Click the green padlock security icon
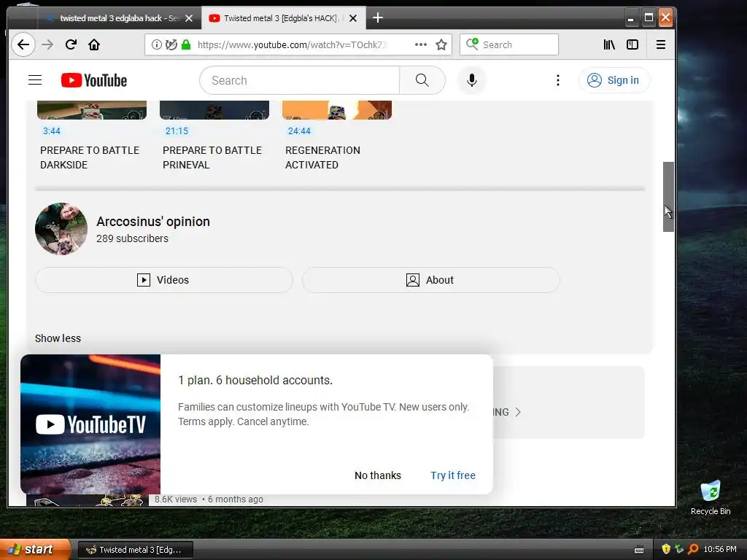This screenshot has height=560, width=747. point(186,44)
